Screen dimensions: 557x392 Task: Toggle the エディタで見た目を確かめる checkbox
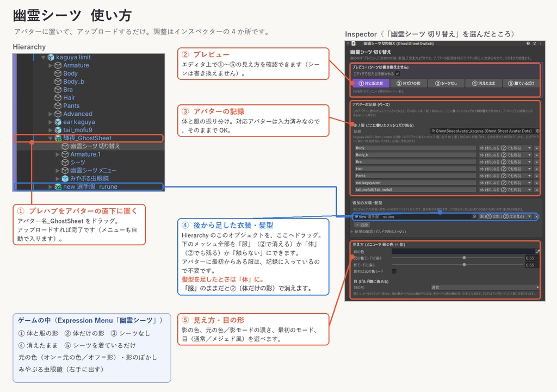(x=398, y=74)
